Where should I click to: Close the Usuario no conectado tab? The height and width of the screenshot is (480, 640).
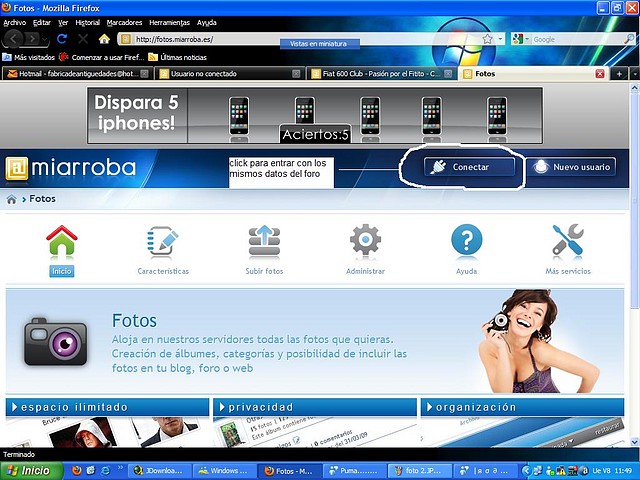pyautogui.click(x=296, y=74)
